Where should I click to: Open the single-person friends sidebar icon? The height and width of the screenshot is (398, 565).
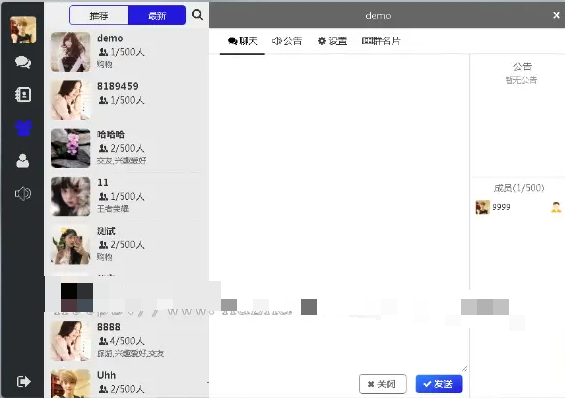click(x=23, y=161)
